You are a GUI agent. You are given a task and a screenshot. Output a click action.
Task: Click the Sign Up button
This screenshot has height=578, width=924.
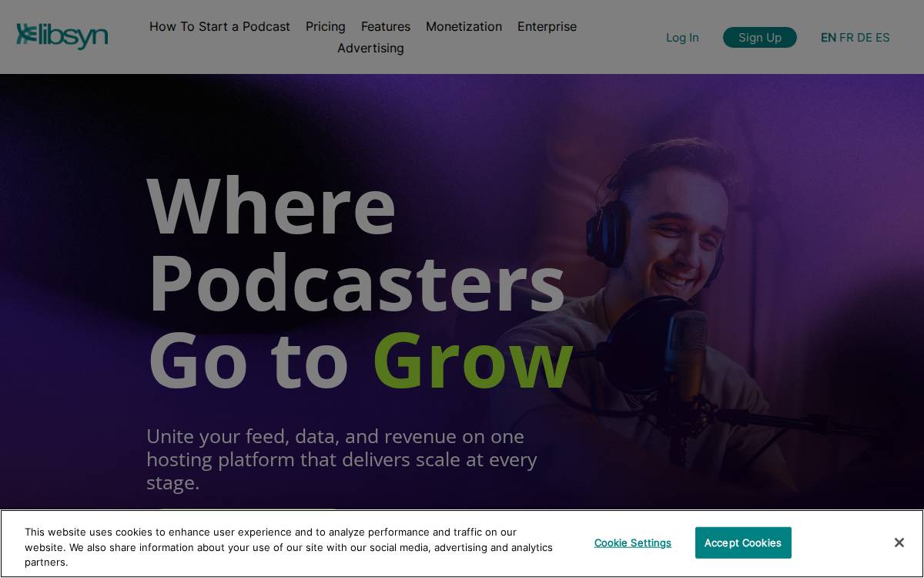click(760, 37)
